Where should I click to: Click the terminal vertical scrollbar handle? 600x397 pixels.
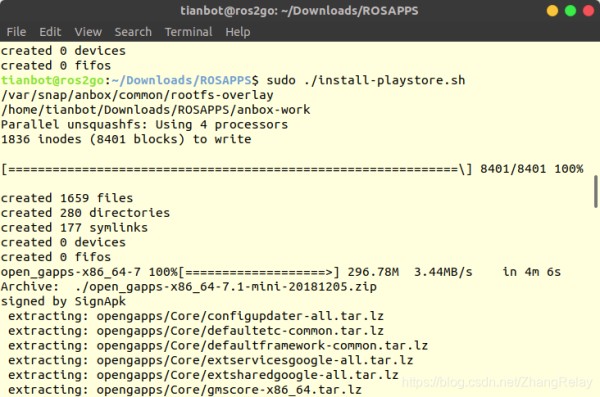click(x=596, y=191)
